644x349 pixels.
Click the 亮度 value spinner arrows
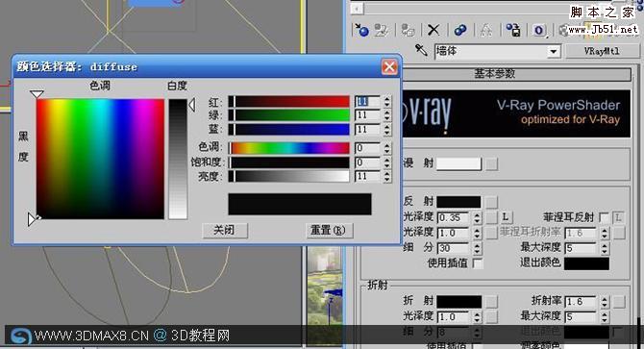[387, 177]
